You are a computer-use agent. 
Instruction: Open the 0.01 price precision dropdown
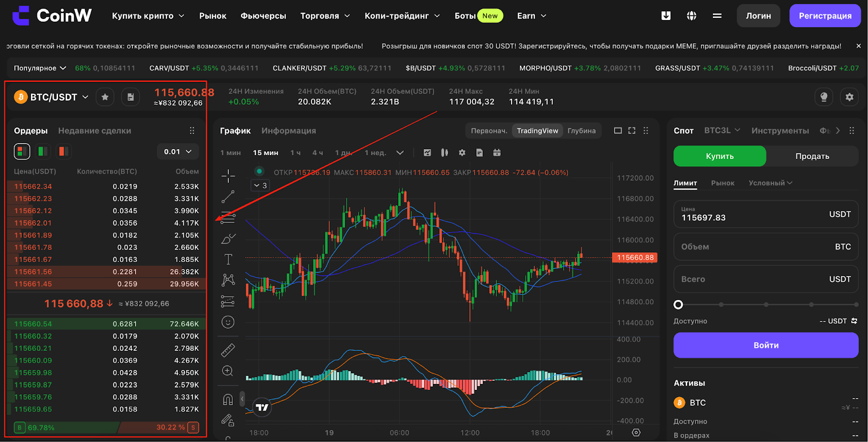click(x=178, y=152)
